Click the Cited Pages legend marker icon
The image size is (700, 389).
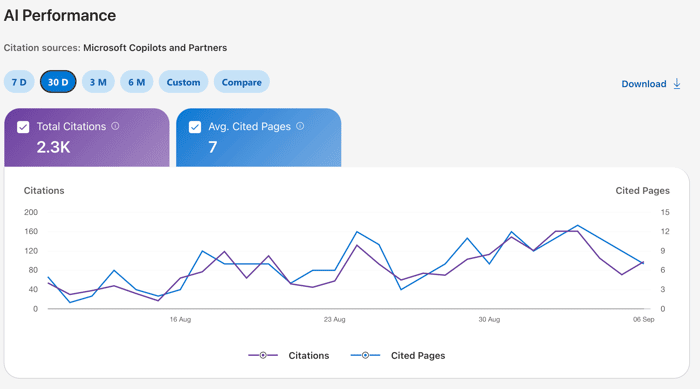click(x=365, y=355)
